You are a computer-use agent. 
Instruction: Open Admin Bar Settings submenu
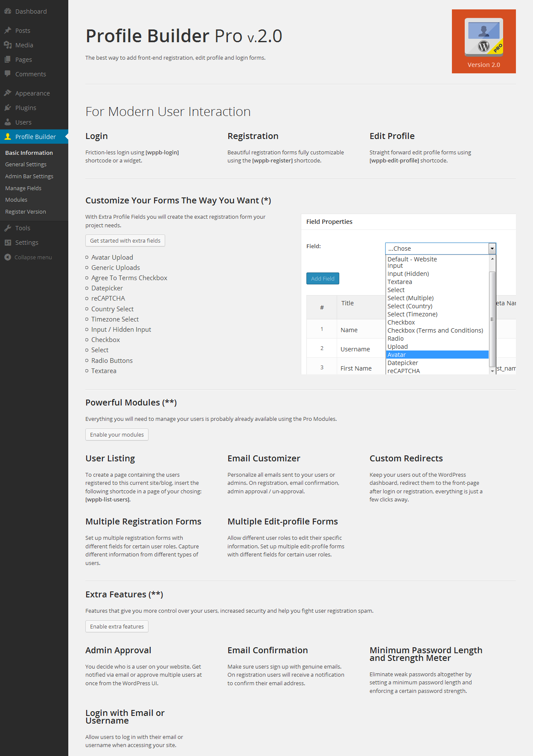29,176
